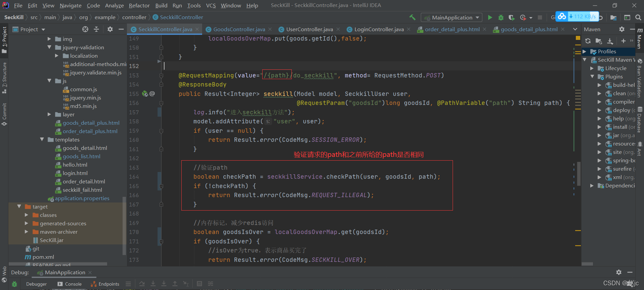Click the yellow warning stripe marker near line 170

(x=578, y=231)
